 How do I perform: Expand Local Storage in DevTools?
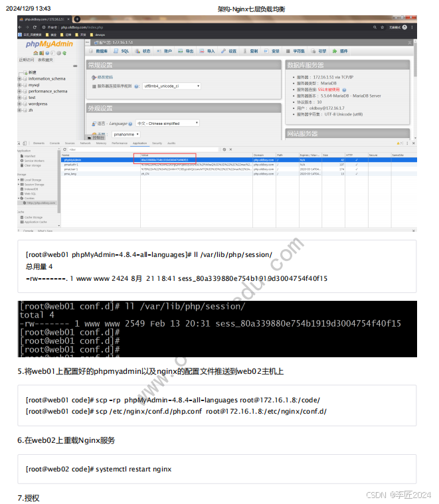coord(19,180)
